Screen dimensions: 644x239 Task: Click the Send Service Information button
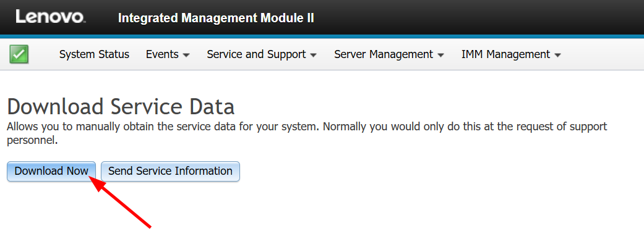click(171, 171)
